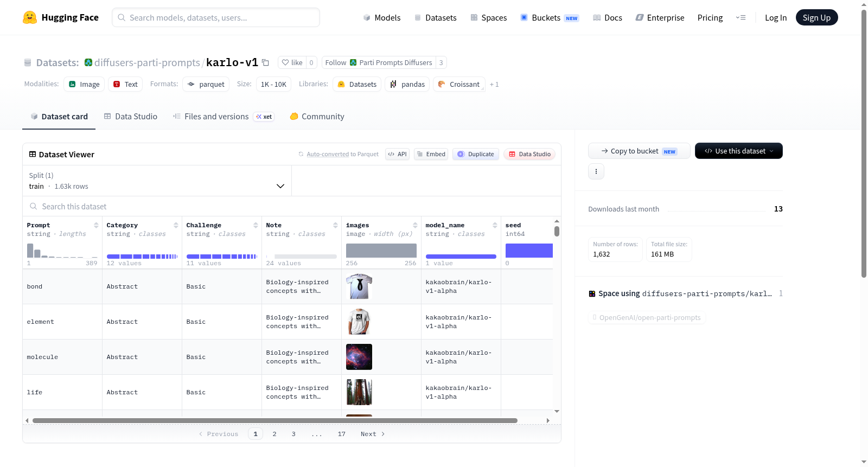
Task: Like the dataset with the heart button
Action: 292,62
